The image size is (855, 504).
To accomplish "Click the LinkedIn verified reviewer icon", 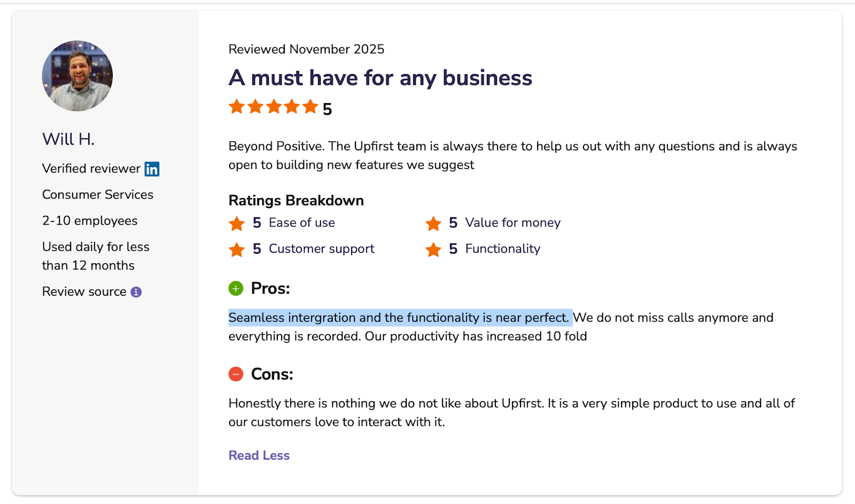I will point(152,169).
